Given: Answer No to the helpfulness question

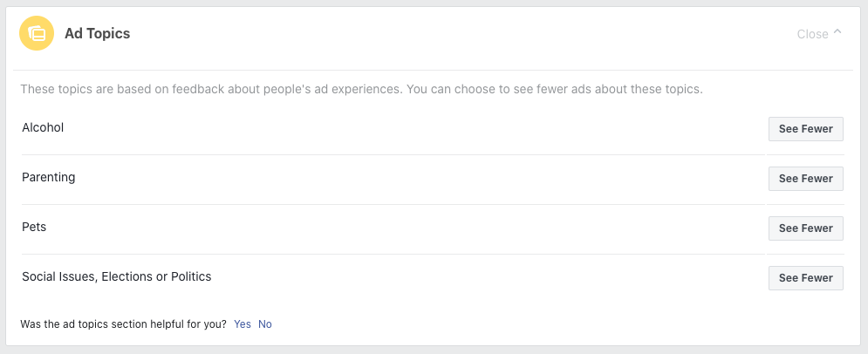Looking at the screenshot, I should [x=265, y=324].
